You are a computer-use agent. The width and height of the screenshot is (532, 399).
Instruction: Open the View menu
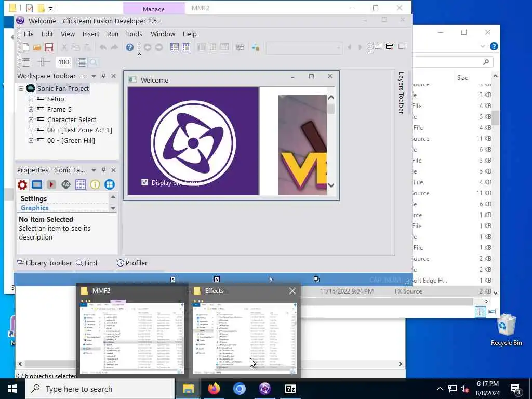pos(68,34)
